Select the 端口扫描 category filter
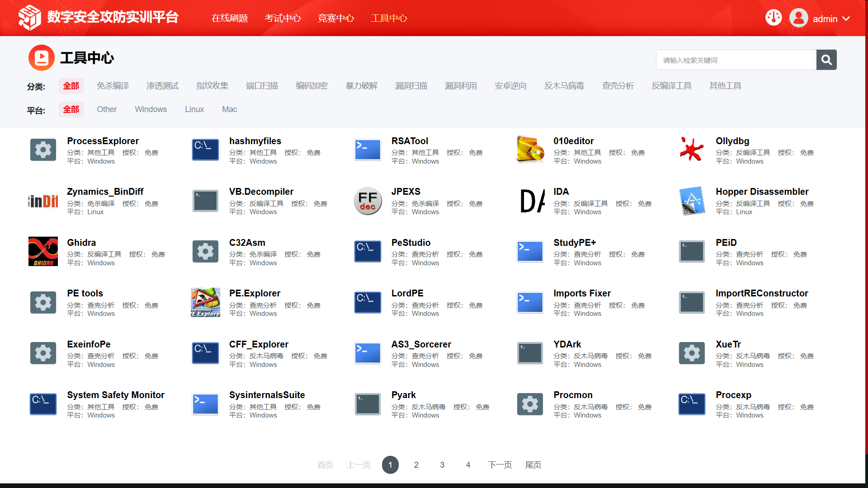This screenshot has height=488, width=868. click(x=262, y=86)
